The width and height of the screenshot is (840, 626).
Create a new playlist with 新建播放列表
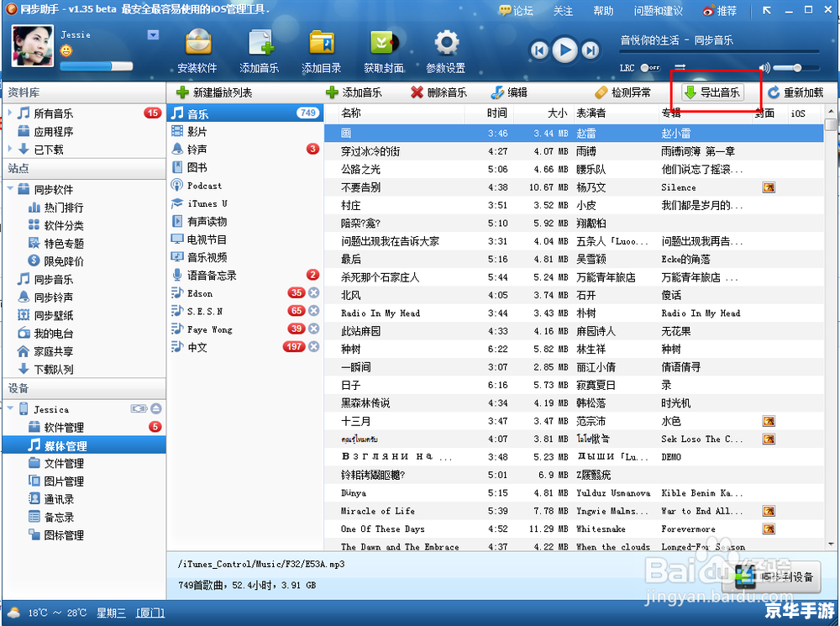click(x=214, y=92)
